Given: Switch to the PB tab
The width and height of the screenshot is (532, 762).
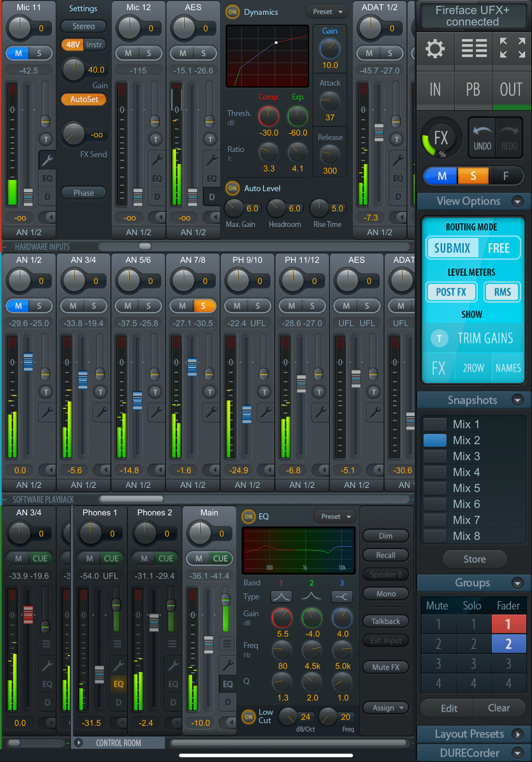Looking at the screenshot, I should [473, 90].
